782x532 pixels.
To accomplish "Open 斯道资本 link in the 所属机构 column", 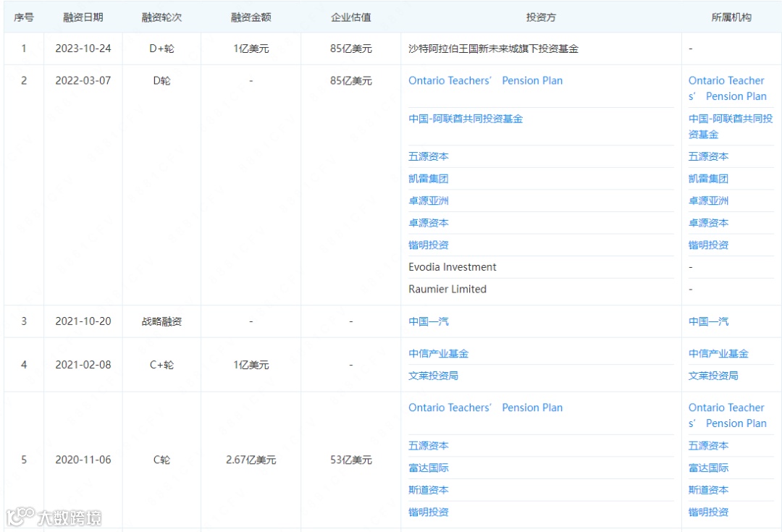I will tap(708, 489).
